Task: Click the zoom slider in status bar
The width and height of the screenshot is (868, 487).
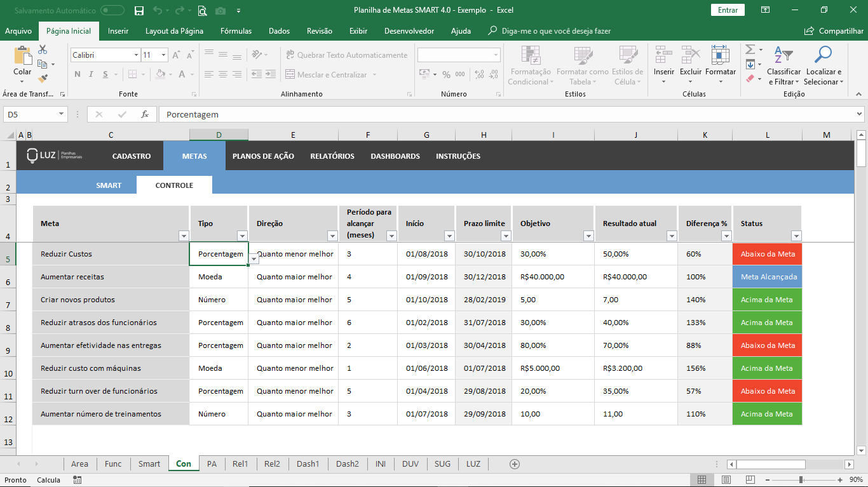Action: pos(801,480)
